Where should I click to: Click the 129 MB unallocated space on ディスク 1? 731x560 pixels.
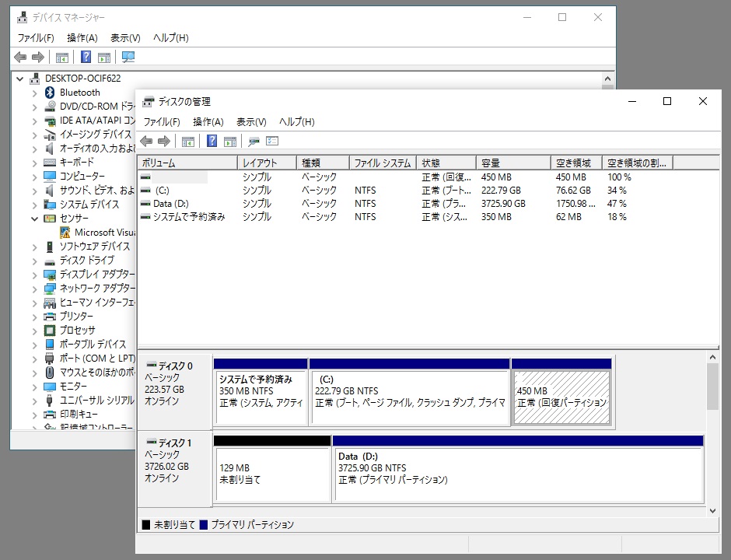[x=271, y=473]
